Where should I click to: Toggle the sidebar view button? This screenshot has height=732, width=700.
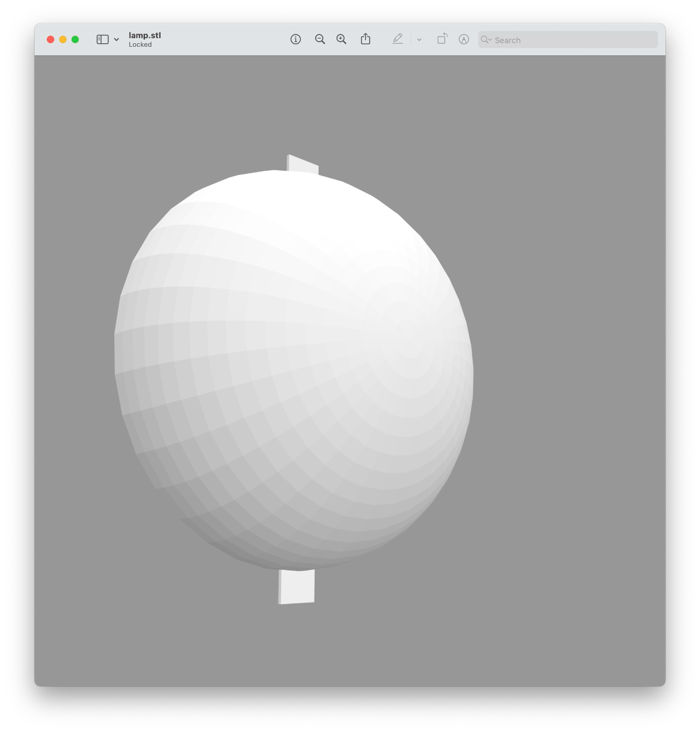point(102,40)
